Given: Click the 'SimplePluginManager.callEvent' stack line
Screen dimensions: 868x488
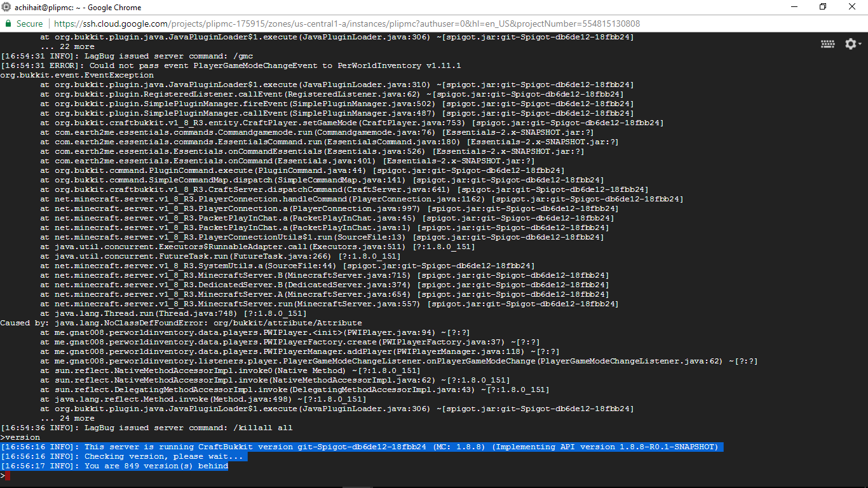Looking at the screenshot, I should click(337, 113).
